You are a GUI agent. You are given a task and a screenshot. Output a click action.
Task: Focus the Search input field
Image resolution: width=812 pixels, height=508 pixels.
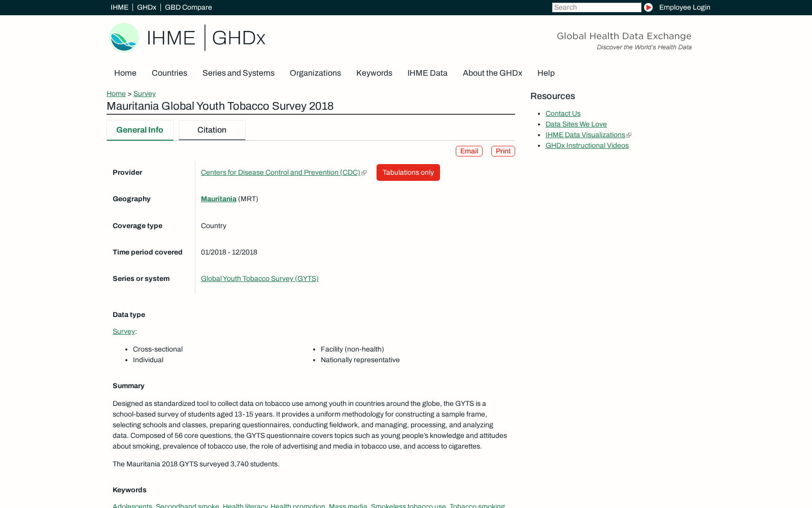596,7
